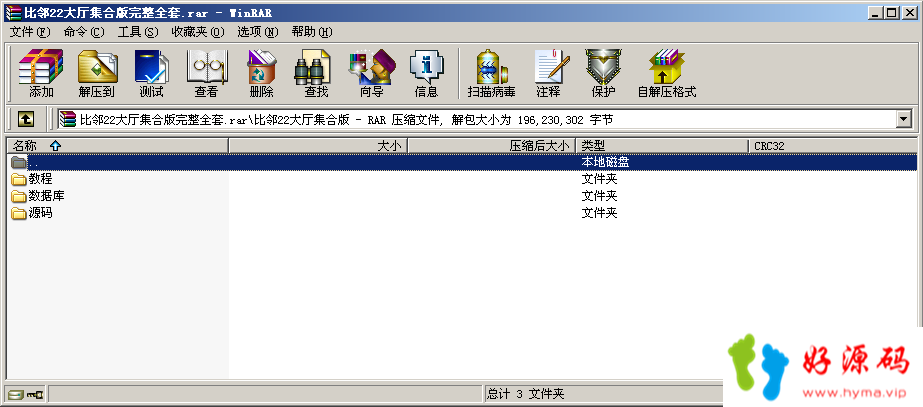Open the 命令(C) menu

click(84, 32)
